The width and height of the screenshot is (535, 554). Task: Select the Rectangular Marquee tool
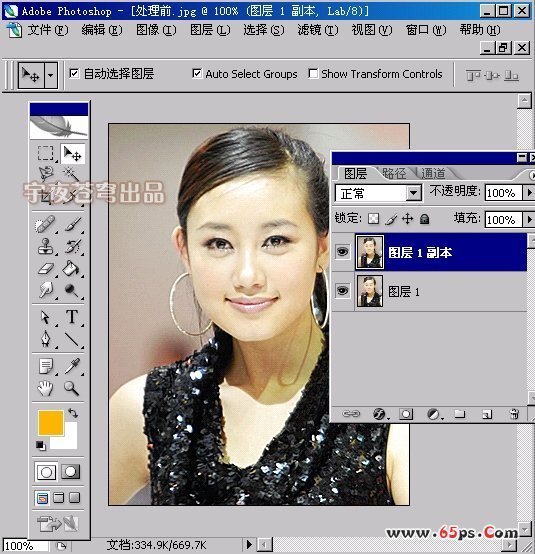46,153
